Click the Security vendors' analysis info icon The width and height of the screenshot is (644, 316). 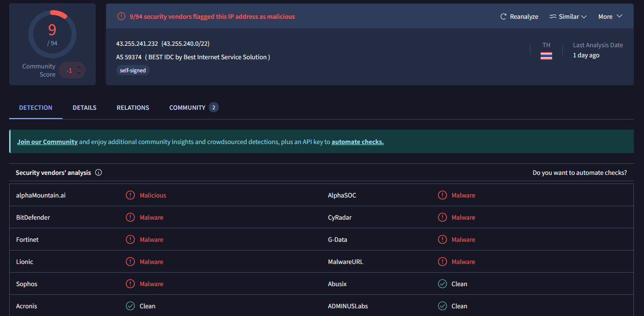pos(99,172)
